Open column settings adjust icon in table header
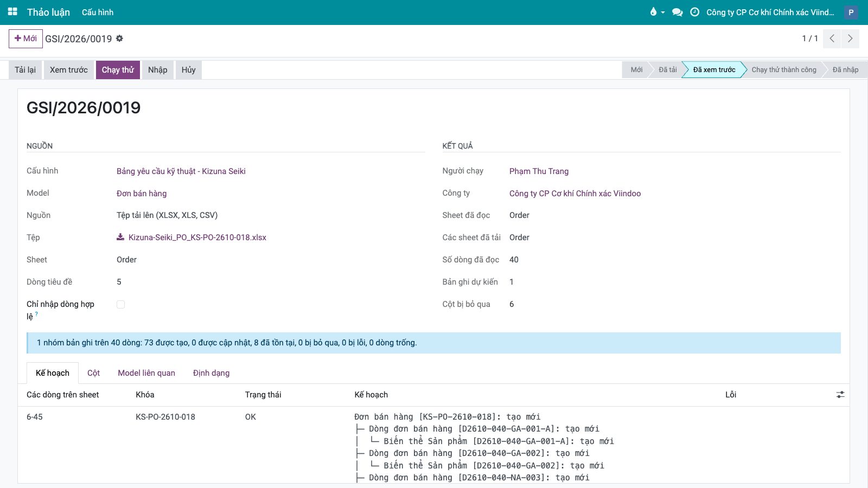 [840, 395]
